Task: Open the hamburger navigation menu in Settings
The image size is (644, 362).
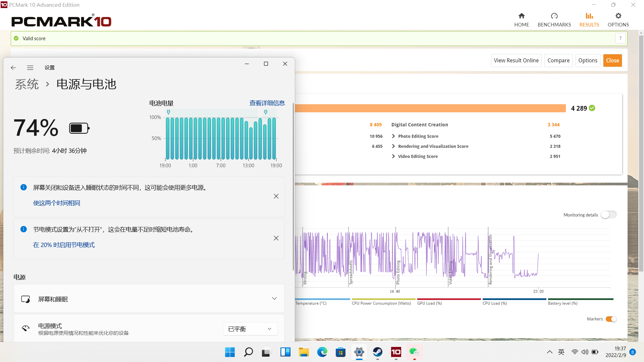Action: coord(30,67)
